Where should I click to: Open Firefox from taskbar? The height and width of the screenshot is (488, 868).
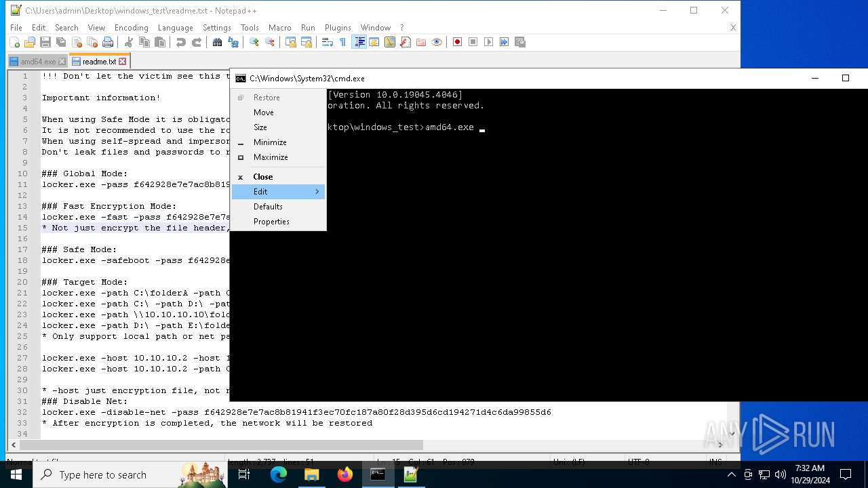coord(345,474)
